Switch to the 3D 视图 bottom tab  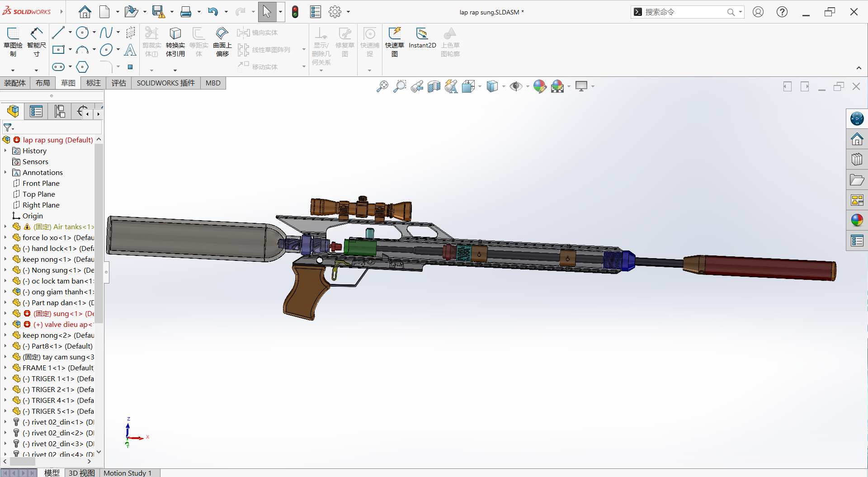coord(82,473)
